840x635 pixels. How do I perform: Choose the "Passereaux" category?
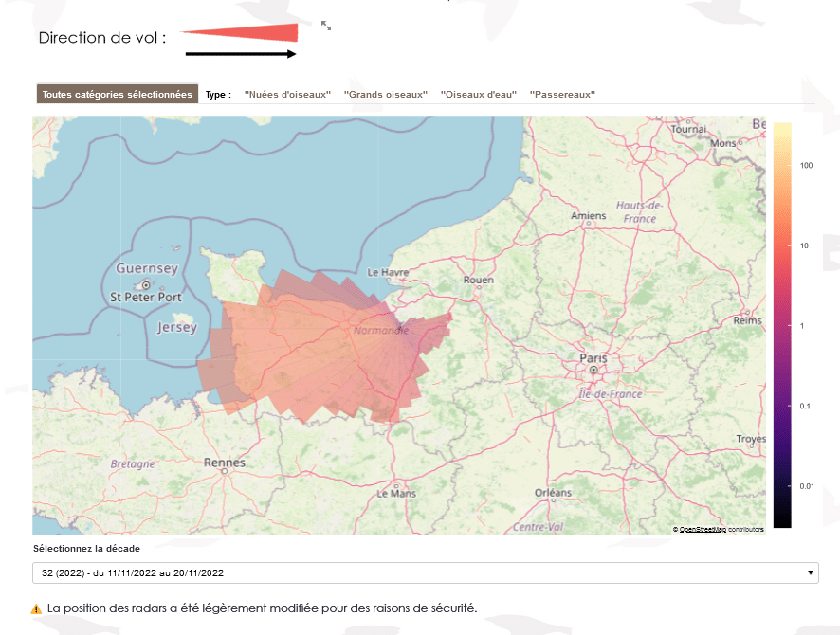[x=562, y=95]
